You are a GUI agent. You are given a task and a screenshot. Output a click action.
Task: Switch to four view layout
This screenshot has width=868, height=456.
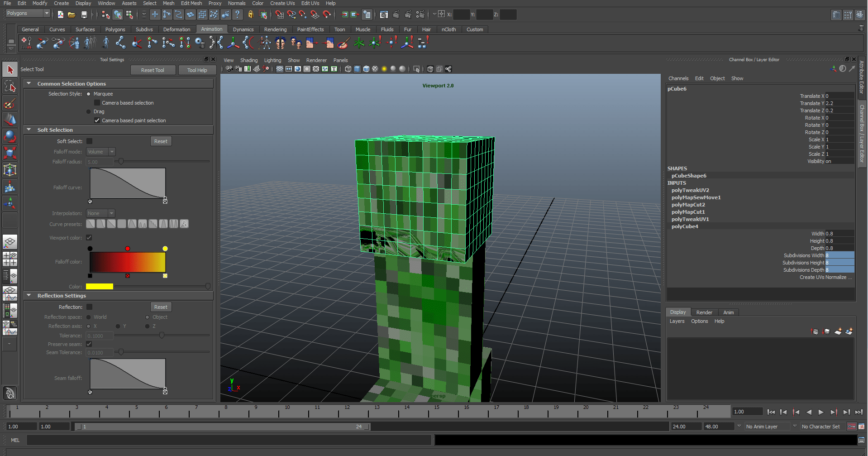[x=10, y=259]
